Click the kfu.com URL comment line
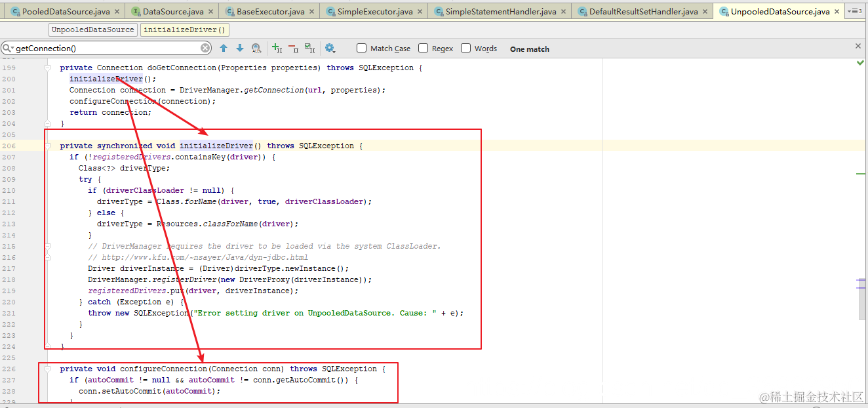Viewport: 868px width, 408px height. [x=198, y=257]
